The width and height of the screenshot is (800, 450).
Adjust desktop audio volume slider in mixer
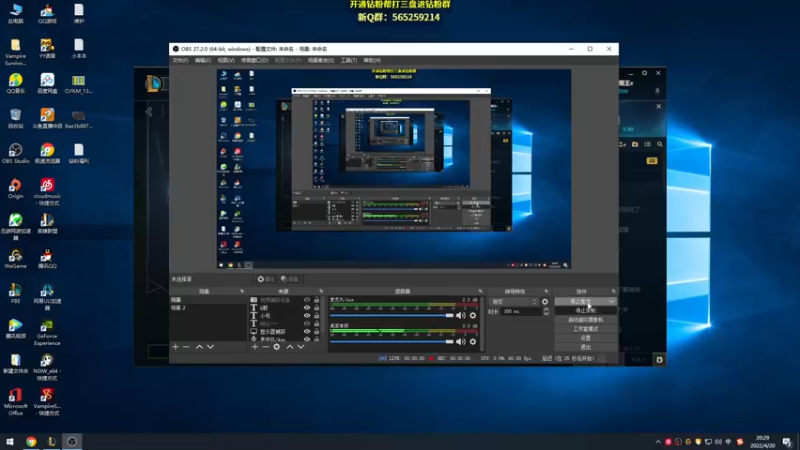click(x=391, y=341)
